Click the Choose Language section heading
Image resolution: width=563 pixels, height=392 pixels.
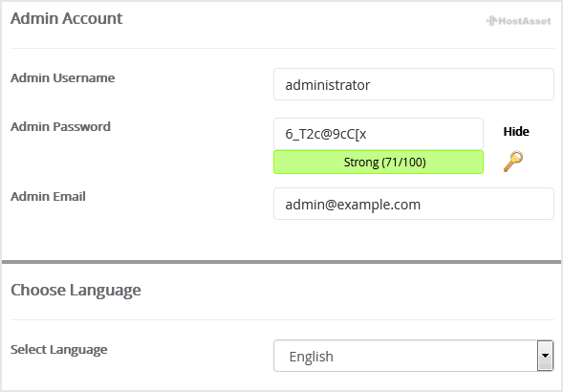[76, 291]
